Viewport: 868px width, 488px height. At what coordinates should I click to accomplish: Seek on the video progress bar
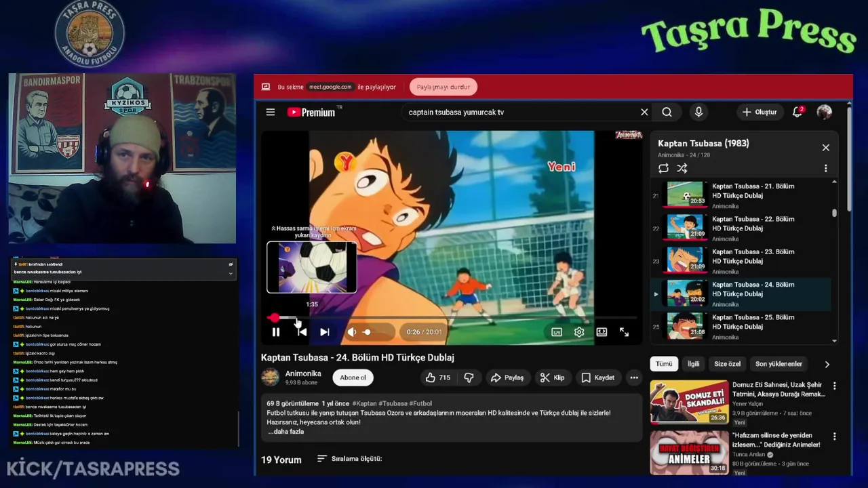[x=452, y=317]
